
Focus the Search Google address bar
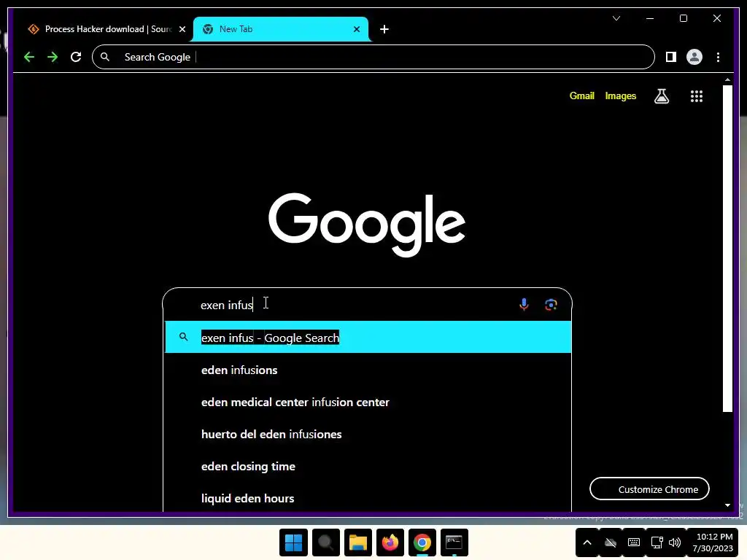[x=373, y=57]
